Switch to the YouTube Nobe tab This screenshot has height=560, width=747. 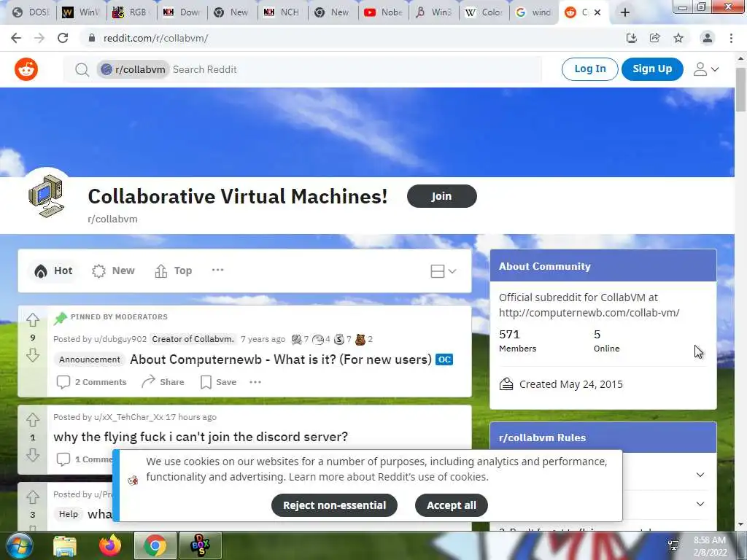pos(384,12)
